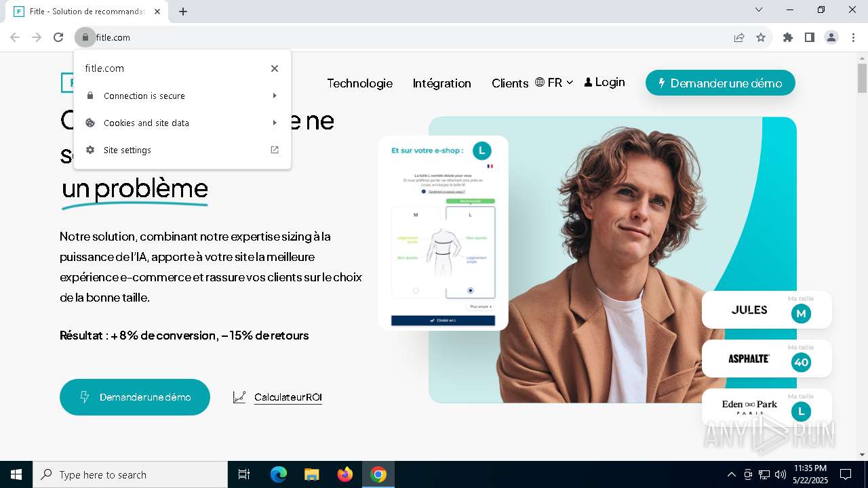Image resolution: width=868 pixels, height=488 pixels.
Task: Toggle the browser side panel icon
Action: (x=810, y=37)
